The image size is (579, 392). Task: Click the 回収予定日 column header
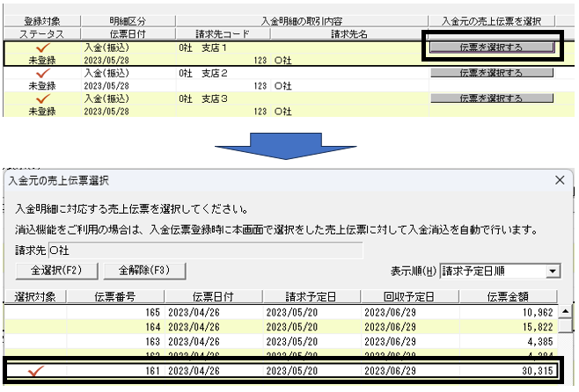409,296
